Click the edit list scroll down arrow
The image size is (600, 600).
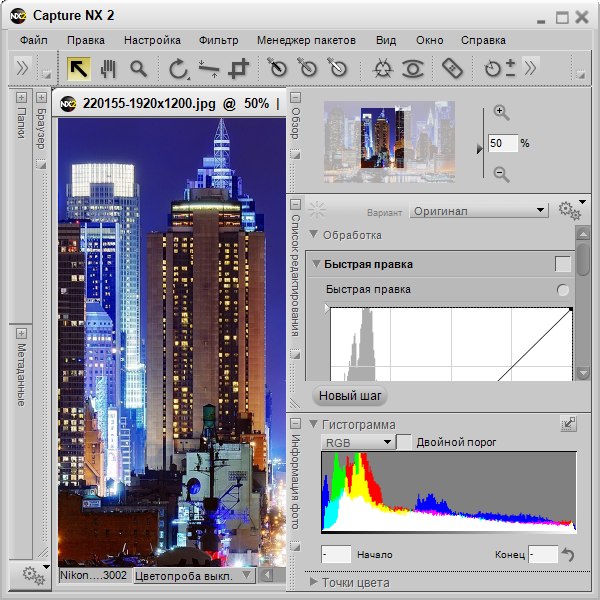(583, 372)
